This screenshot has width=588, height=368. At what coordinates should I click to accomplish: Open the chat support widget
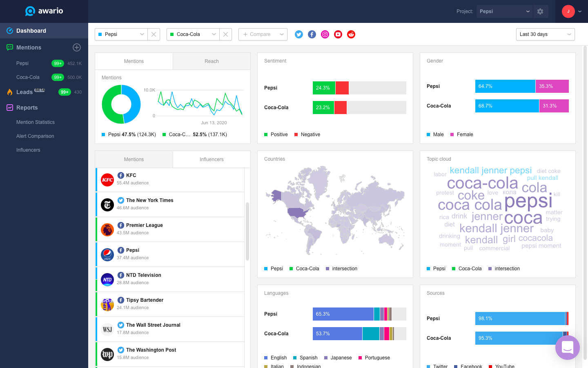568,348
